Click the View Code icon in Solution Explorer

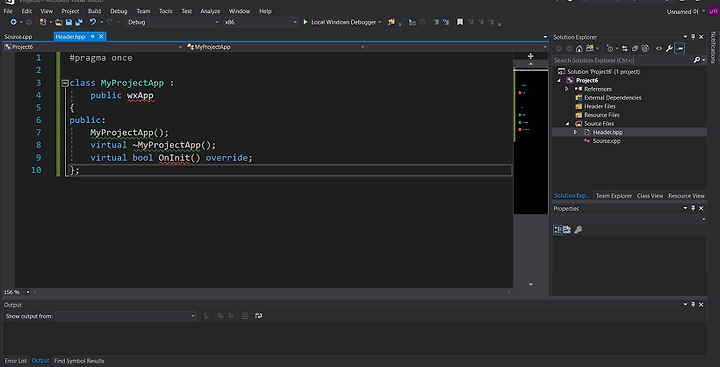pos(659,48)
